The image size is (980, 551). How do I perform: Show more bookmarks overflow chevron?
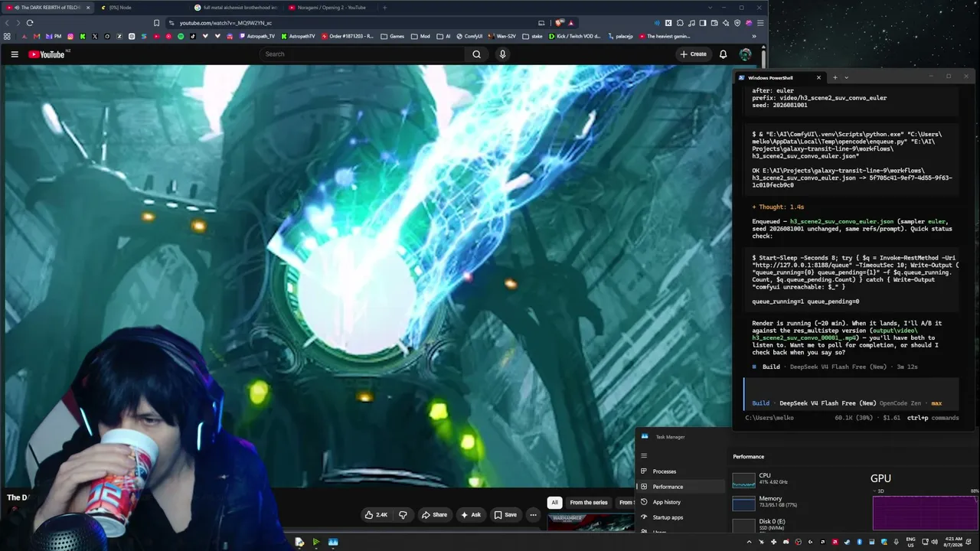[754, 36]
